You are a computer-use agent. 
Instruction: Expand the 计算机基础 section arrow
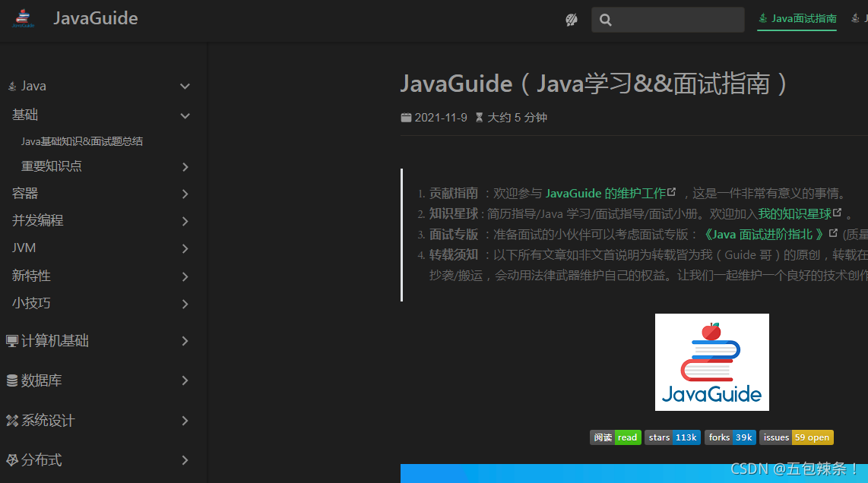[x=185, y=341]
